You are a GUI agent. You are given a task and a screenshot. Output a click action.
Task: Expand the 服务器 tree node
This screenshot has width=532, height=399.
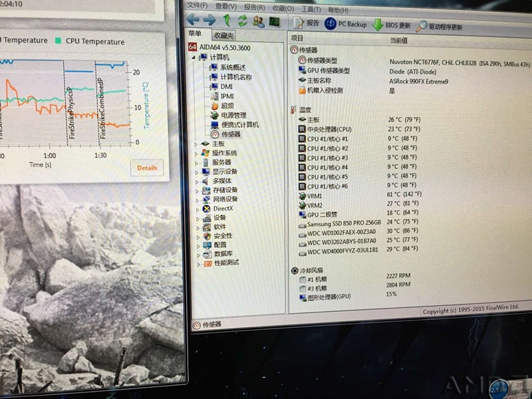(197, 163)
